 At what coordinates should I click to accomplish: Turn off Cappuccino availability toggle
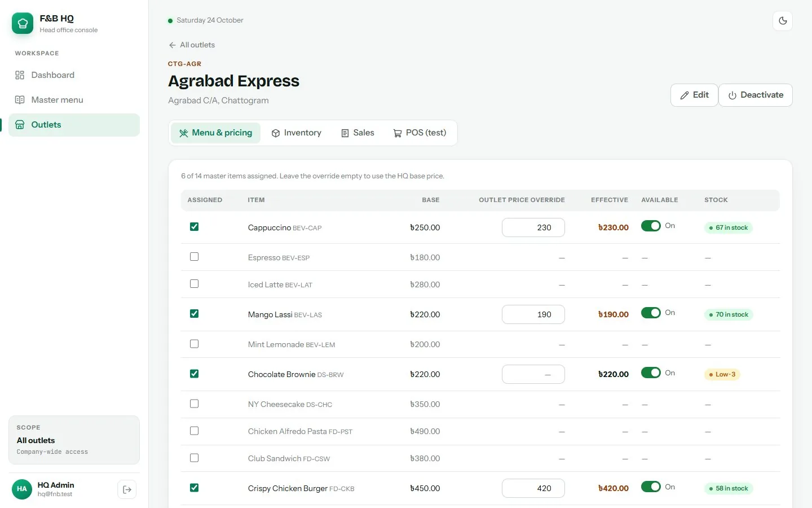pos(651,226)
